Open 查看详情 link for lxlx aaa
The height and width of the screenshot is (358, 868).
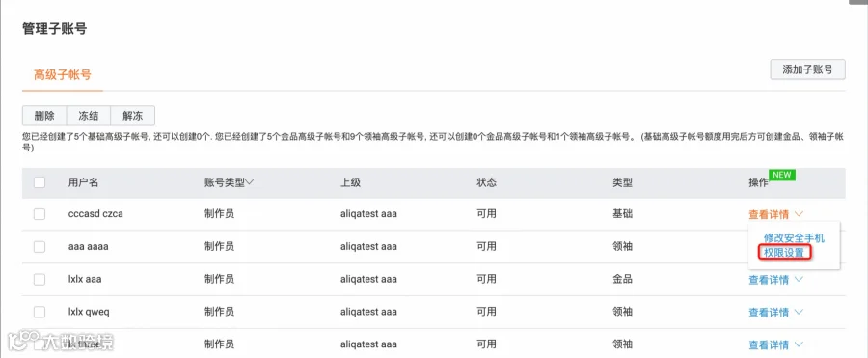point(769,280)
